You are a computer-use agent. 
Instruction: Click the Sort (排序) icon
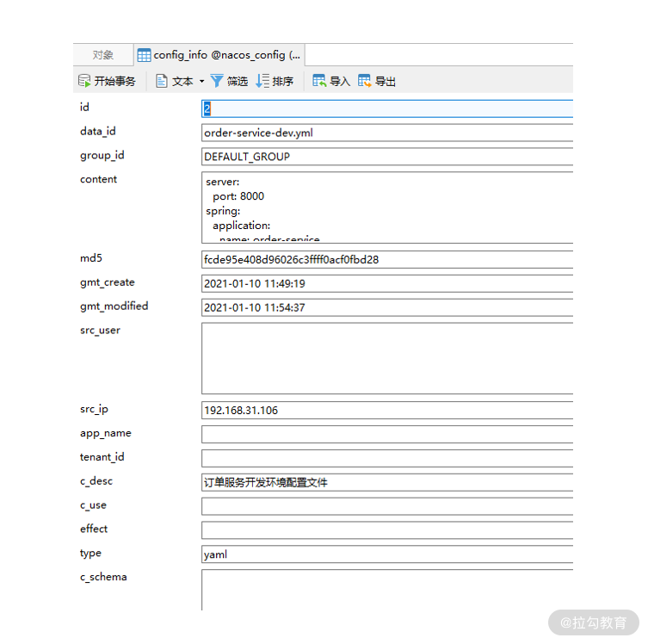[x=262, y=81]
